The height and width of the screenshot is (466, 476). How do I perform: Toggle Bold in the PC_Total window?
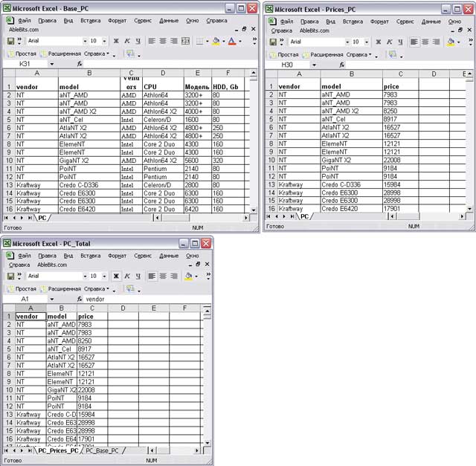click(115, 276)
